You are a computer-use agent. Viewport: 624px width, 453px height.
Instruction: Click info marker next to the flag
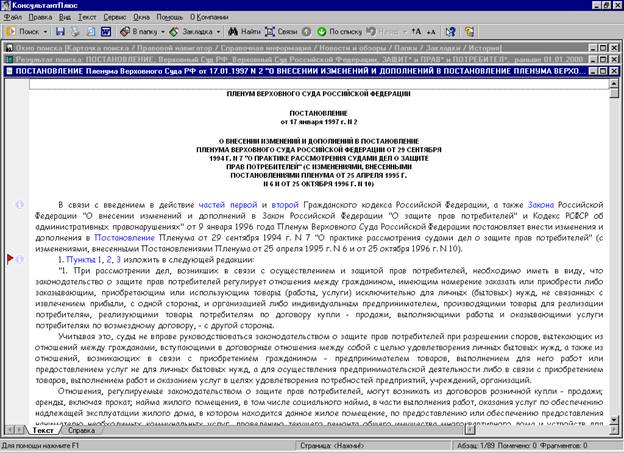click(20, 260)
